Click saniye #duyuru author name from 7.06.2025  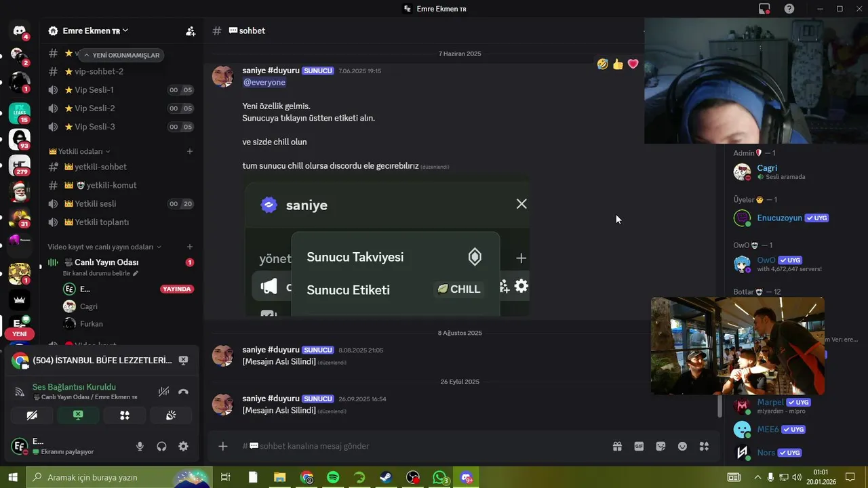point(271,70)
